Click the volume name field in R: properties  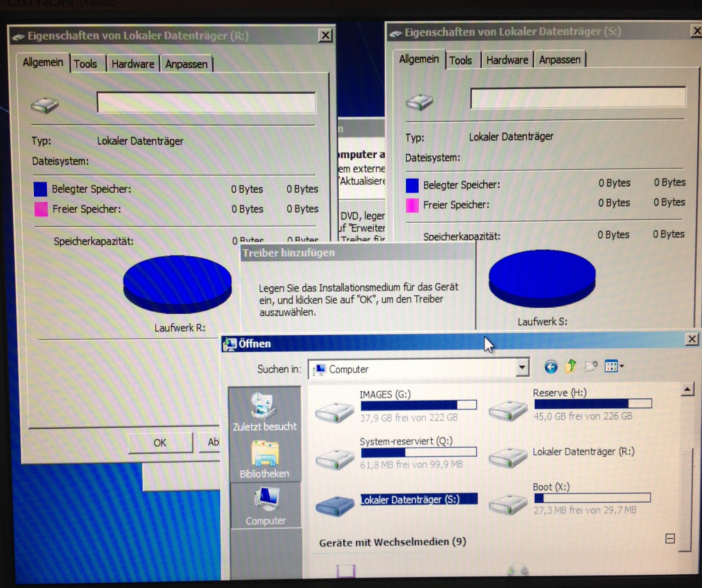tap(206, 103)
